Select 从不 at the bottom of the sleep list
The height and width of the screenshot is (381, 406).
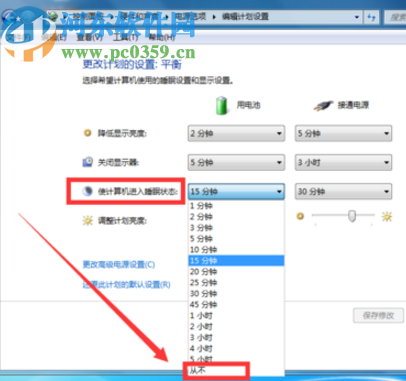coord(236,371)
